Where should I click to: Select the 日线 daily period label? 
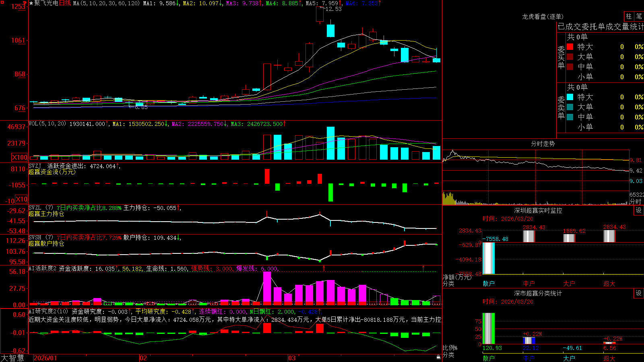pos(65,3)
